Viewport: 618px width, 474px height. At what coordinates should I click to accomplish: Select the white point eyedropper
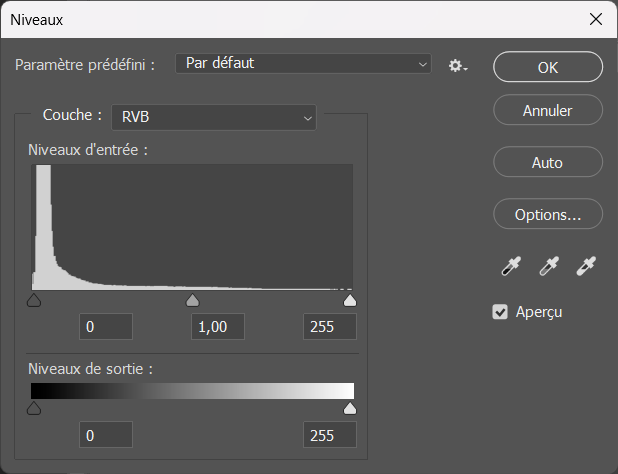(x=586, y=266)
